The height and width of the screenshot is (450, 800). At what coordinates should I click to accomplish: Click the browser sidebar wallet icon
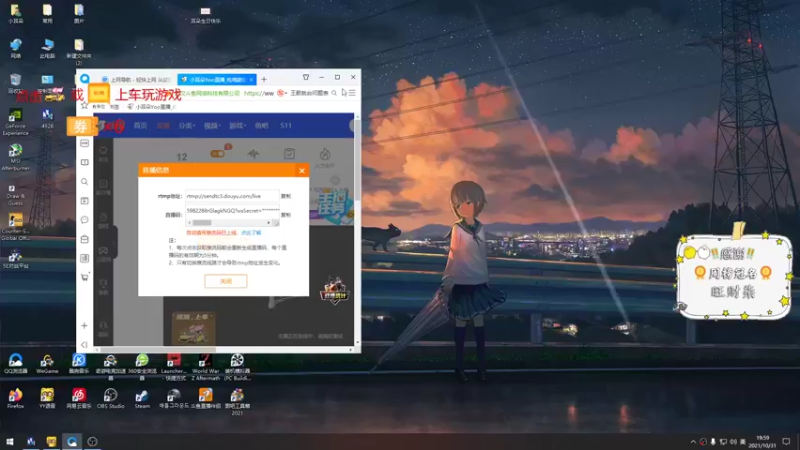tap(85, 239)
